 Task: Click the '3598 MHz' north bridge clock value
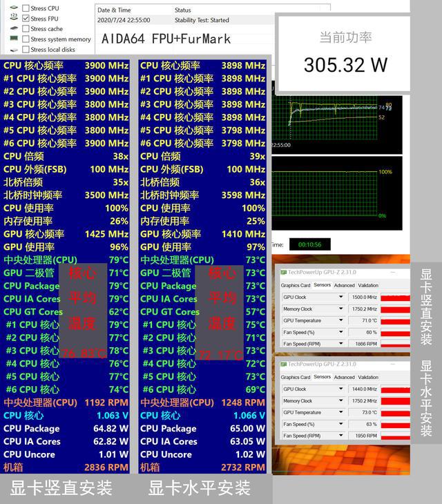243,195
